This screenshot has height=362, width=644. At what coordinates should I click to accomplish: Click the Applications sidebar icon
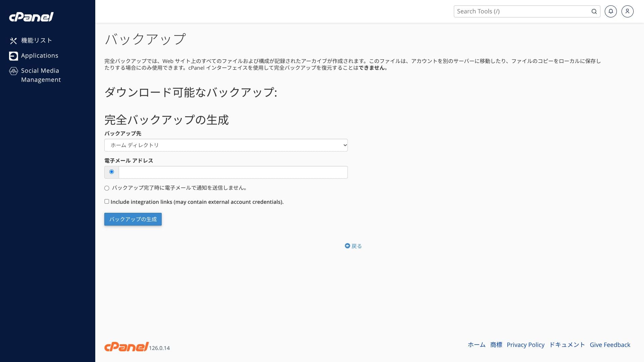pos(13,56)
